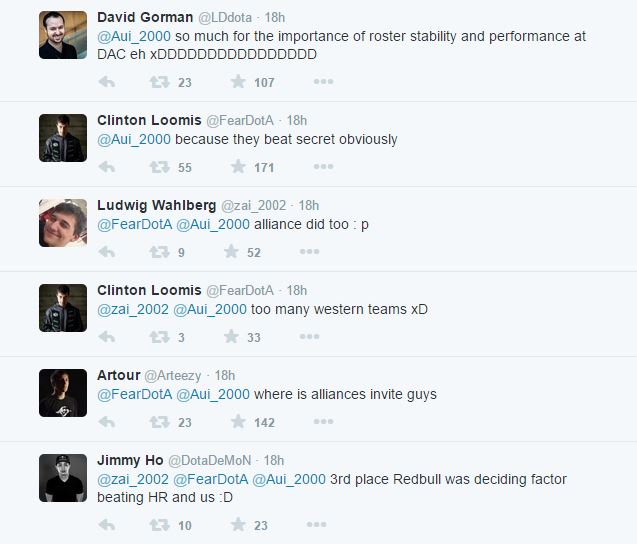Favorite the 'too many western teams' tweet
Image resolution: width=637 pixels, height=544 pixels.
(x=238, y=337)
